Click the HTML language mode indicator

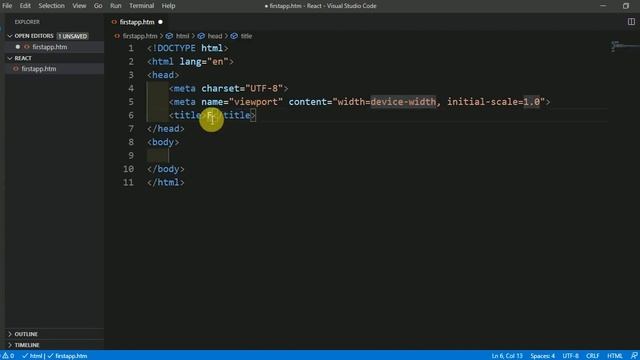click(x=615, y=356)
